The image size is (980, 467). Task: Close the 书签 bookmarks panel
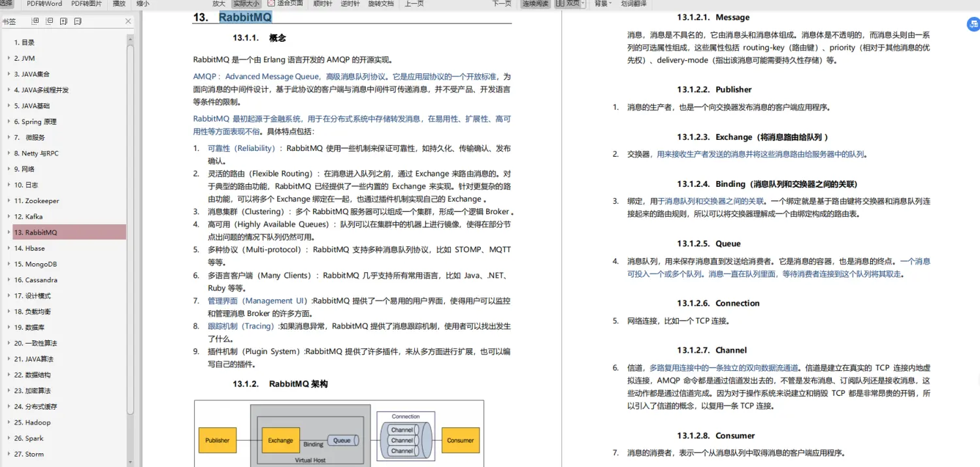[128, 22]
